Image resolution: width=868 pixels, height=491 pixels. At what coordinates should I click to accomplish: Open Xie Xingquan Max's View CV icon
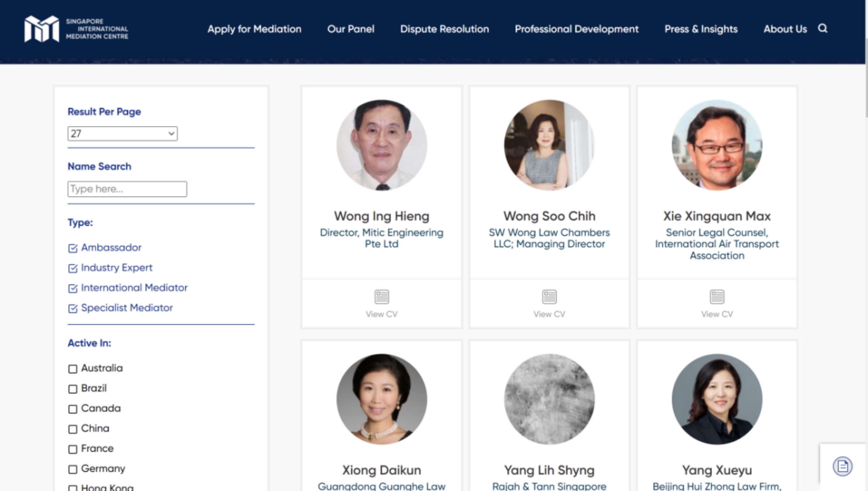(x=717, y=297)
